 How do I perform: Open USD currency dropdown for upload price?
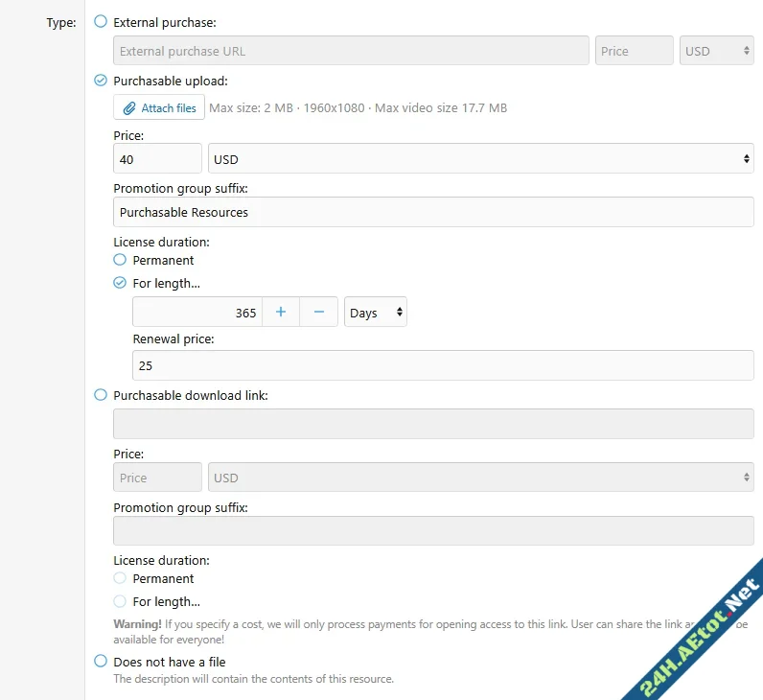click(x=479, y=159)
